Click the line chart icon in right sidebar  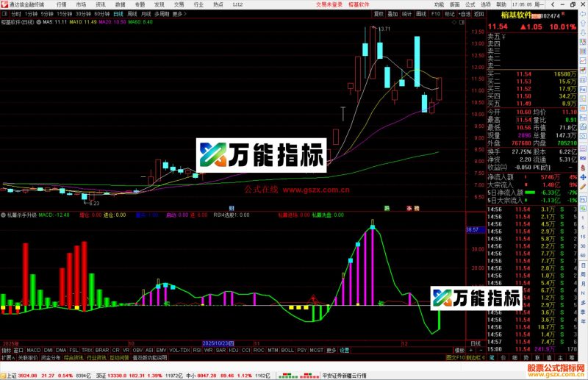click(x=583, y=61)
